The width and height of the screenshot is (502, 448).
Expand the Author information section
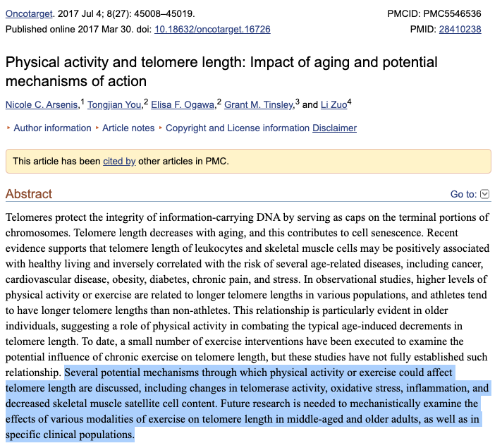(52, 128)
